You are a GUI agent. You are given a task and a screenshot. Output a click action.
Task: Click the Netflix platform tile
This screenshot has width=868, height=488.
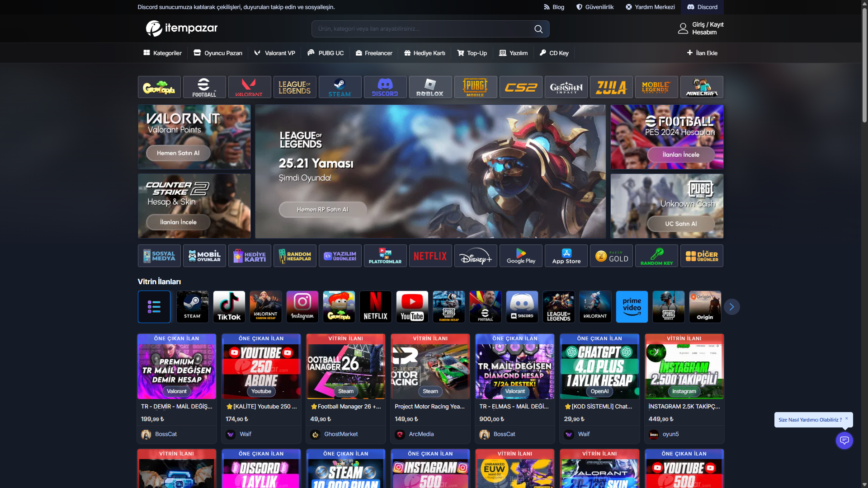430,256
